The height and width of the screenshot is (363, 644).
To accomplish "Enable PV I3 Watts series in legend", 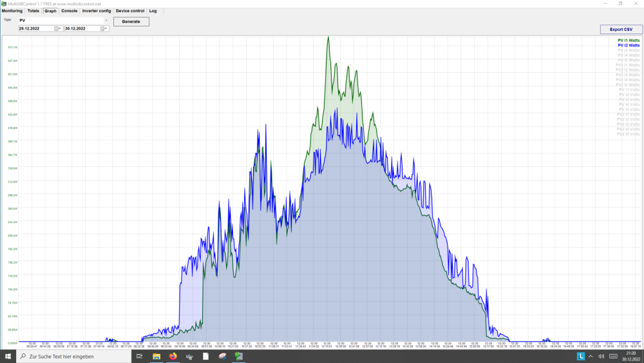I will pyautogui.click(x=629, y=50).
